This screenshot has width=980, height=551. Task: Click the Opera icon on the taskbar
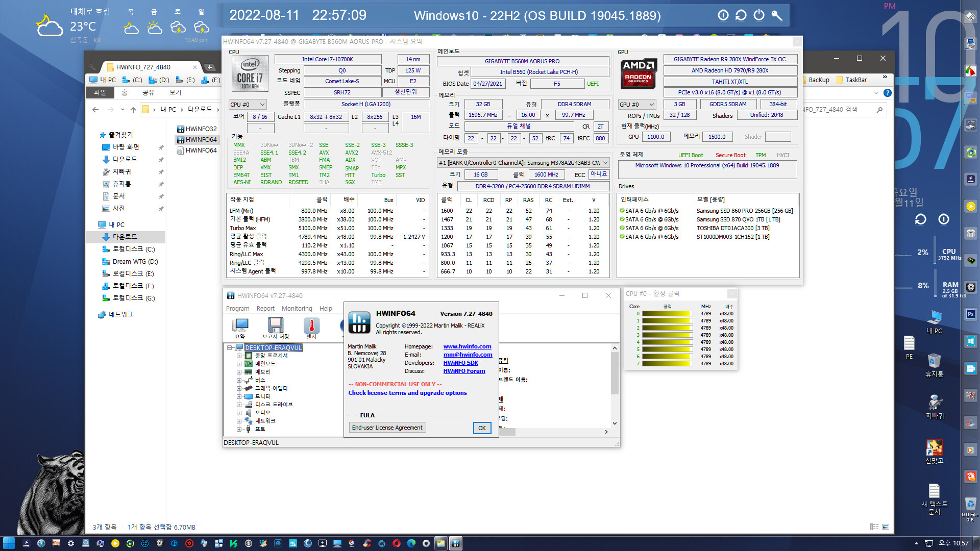pos(397,543)
